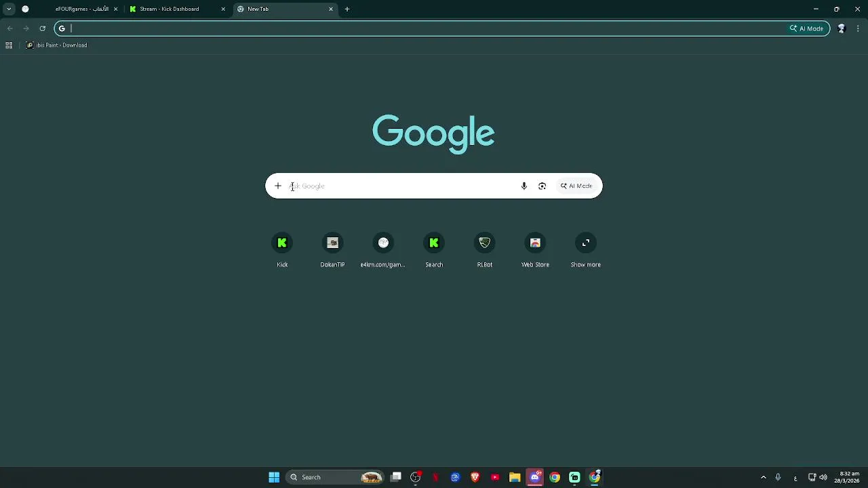868x488 pixels.
Task: Click the Google G icon in address bar
Action: (62, 28)
